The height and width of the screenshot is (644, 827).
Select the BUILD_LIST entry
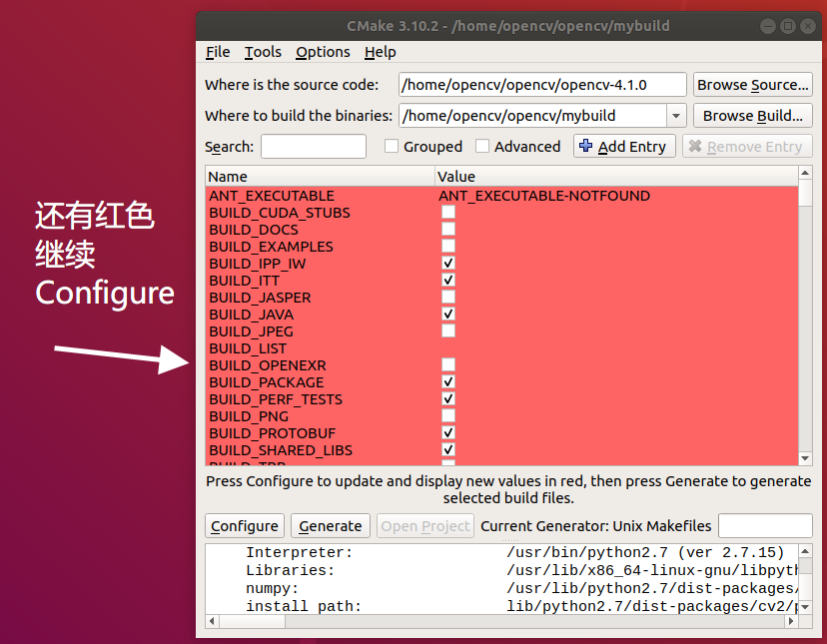tap(248, 348)
